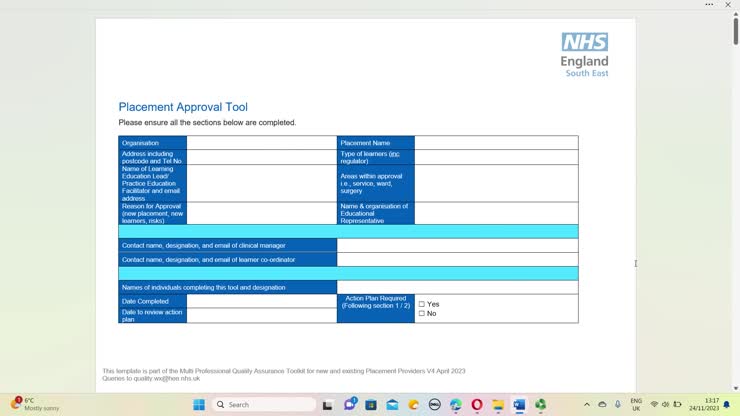Launch Microsoft Edge from the taskbar

pyautogui.click(x=456, y=405)
